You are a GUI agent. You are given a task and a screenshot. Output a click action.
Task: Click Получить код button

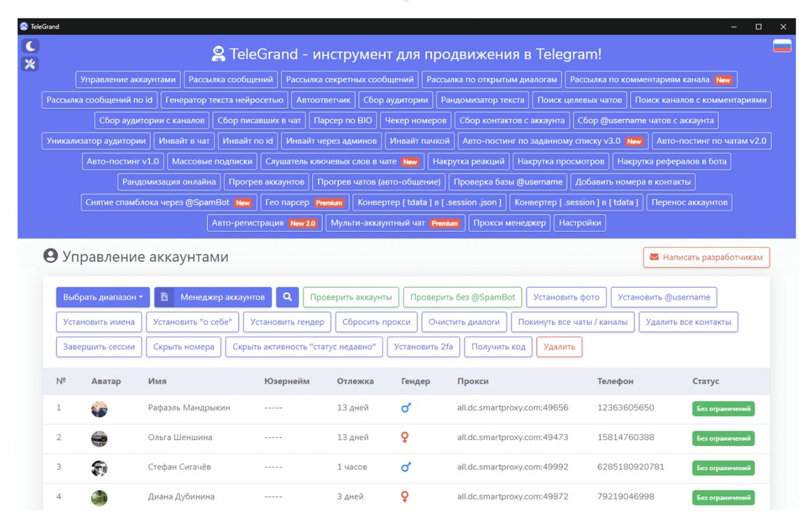[x=498, y=347]
